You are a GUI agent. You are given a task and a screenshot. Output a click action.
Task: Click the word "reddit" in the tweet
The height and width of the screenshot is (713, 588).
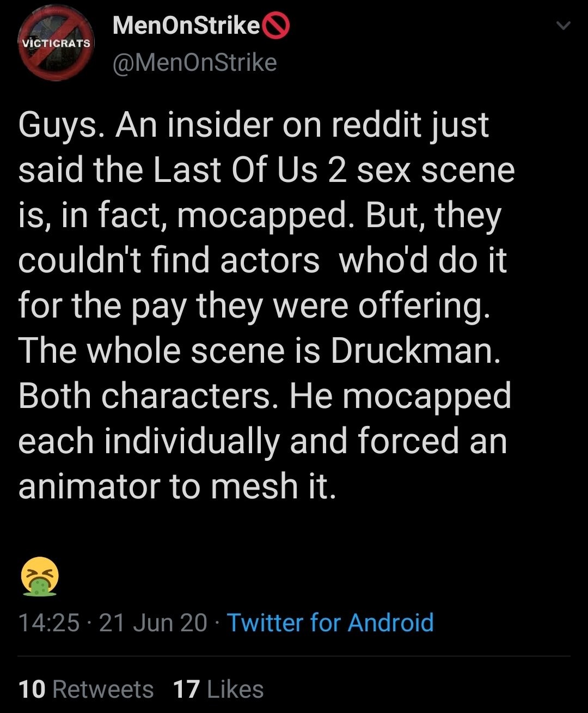[x=375, y=125]
